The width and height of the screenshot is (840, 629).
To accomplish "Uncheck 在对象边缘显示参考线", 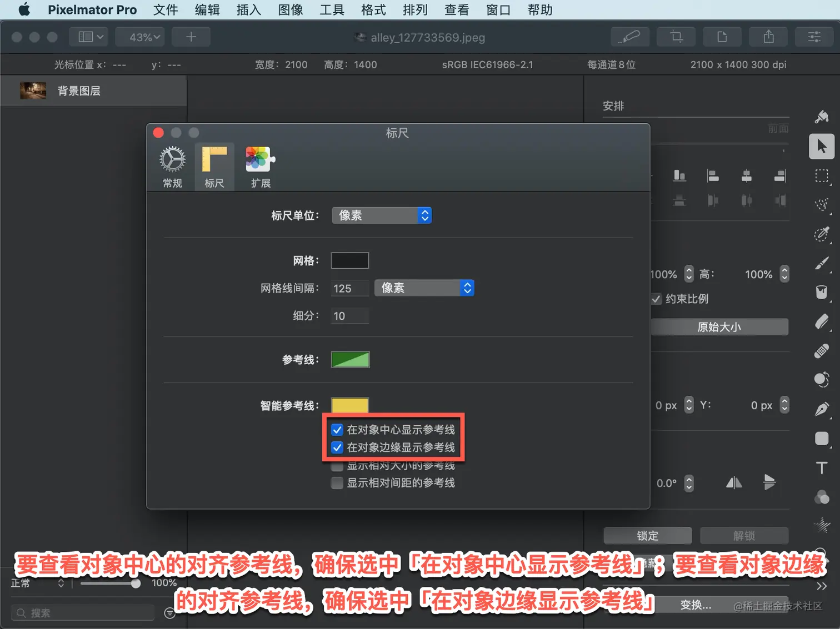I will coord(337,447).
